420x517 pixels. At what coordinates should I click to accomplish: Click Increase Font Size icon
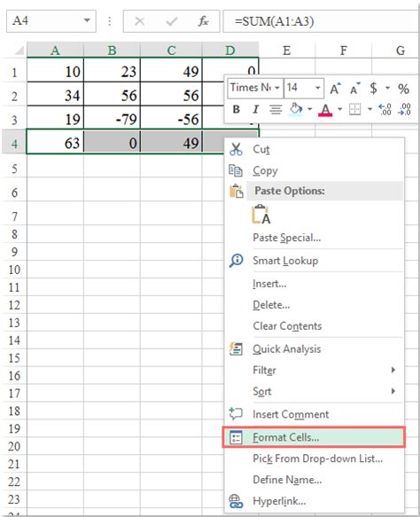point(335,89)
